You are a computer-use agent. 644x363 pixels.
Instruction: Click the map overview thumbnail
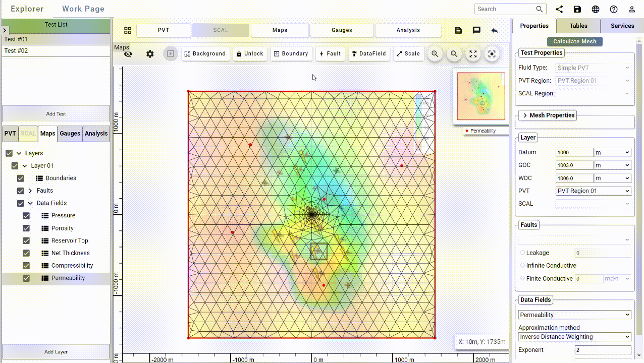click(x=481, y=96)
